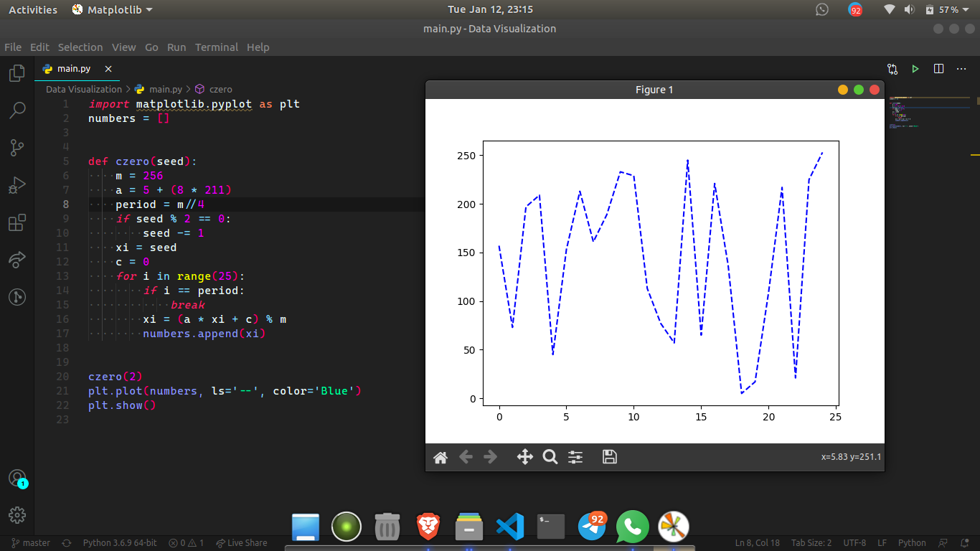The width and height of the screenshot is (980, 551).
Task: Click the master branch in status bar
Action: 31,543
